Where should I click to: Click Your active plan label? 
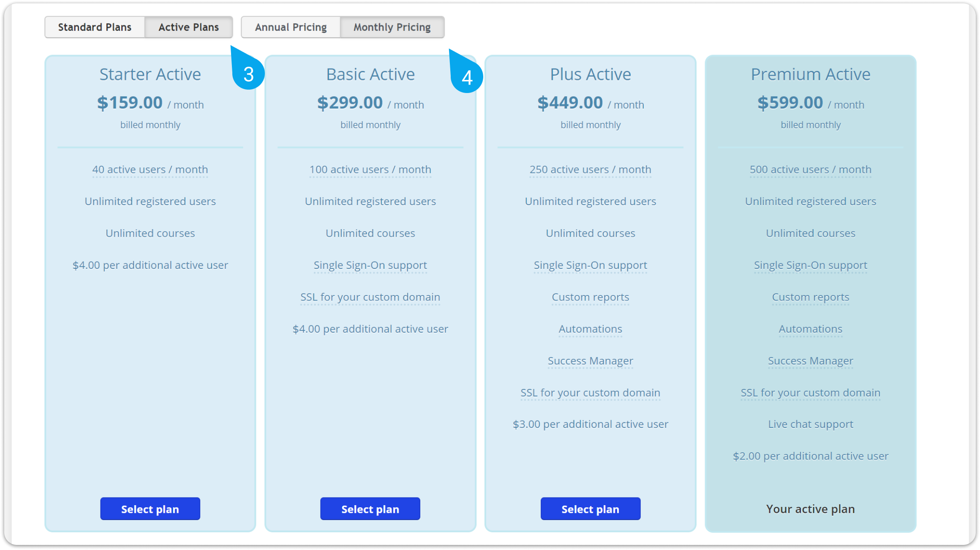tap(810, 509)
